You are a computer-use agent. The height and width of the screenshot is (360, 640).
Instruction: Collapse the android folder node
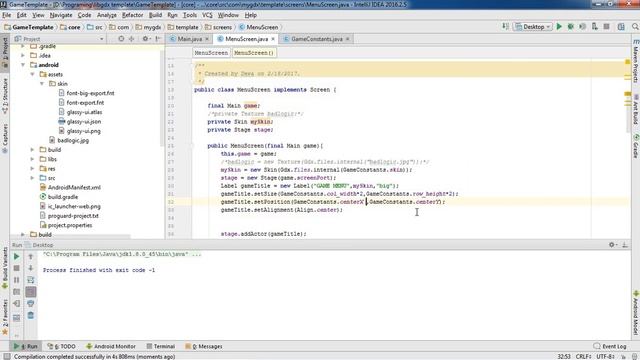click(23, 65)
